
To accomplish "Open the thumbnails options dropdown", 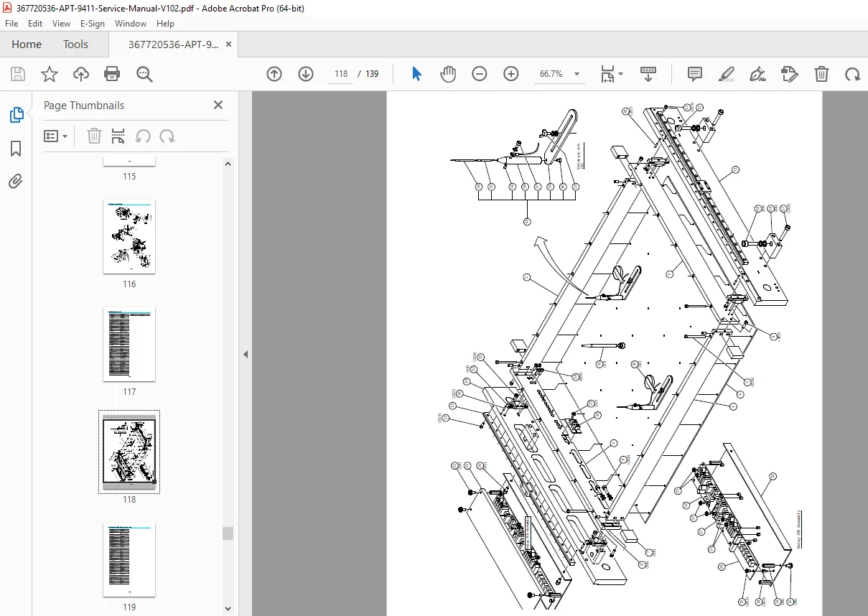I will [x=56, y=136].
